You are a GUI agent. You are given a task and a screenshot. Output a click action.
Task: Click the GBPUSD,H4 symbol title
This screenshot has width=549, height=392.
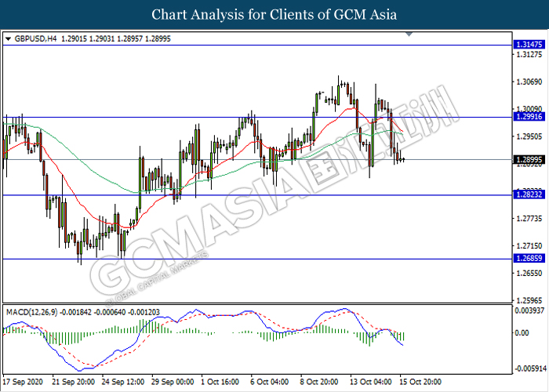(36, 39)
